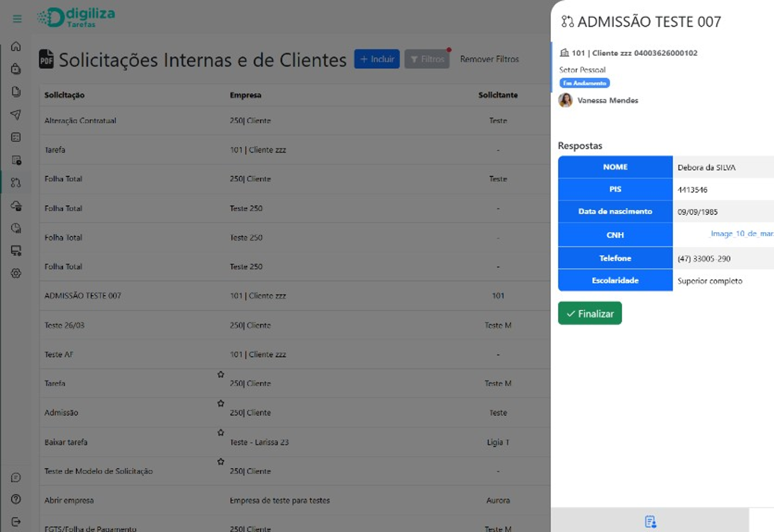
Task: Star the Teste de Modelo de Solicitação row
Action: coord(221,461)
